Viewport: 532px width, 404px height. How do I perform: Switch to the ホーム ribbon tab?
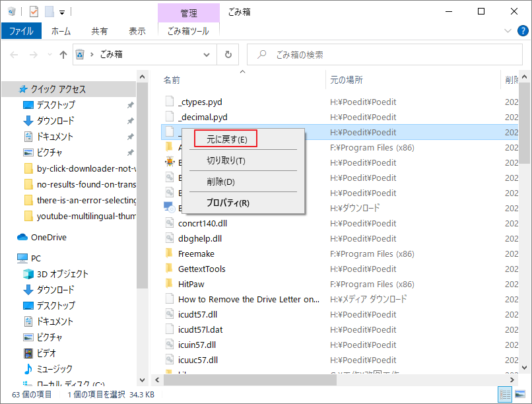[x=61, y=31]
